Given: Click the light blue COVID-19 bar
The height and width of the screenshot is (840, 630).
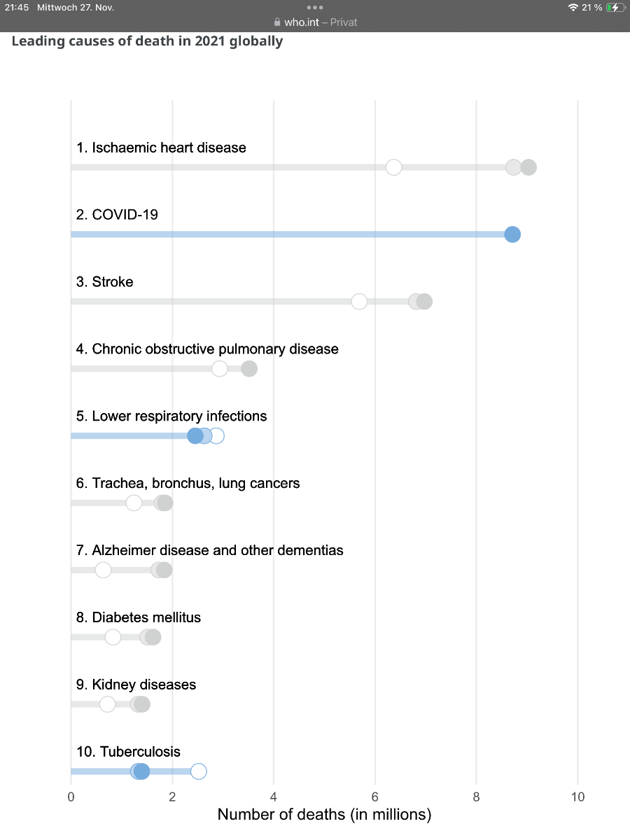Looking at the screenshot, I should (280, 234).
